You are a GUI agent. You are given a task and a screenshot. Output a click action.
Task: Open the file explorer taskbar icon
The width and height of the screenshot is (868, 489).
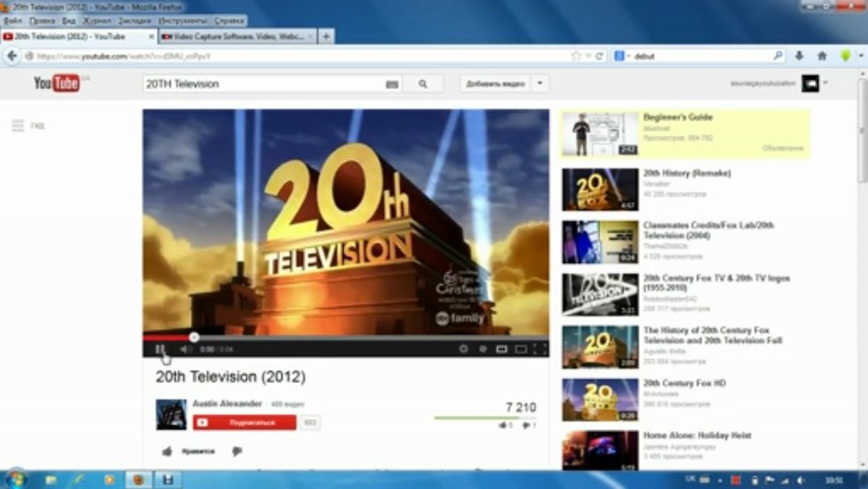(51, 479)
